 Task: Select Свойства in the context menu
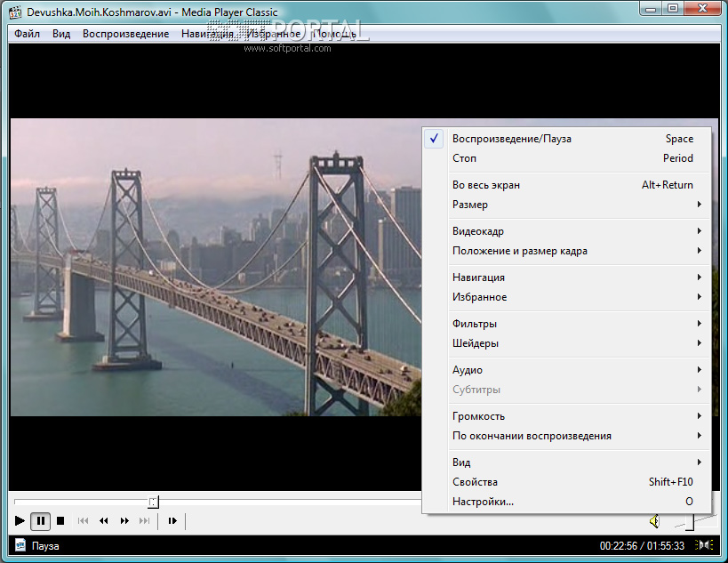[x=475, y=482]
